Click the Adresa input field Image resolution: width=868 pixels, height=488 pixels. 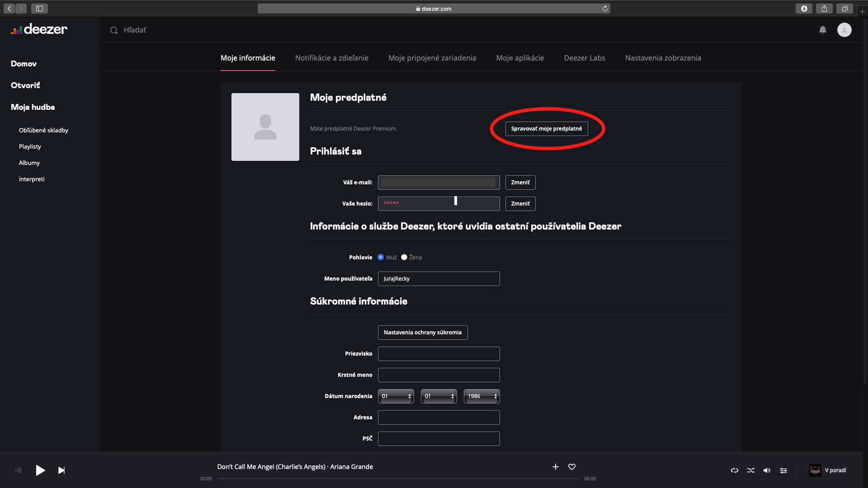439,418
